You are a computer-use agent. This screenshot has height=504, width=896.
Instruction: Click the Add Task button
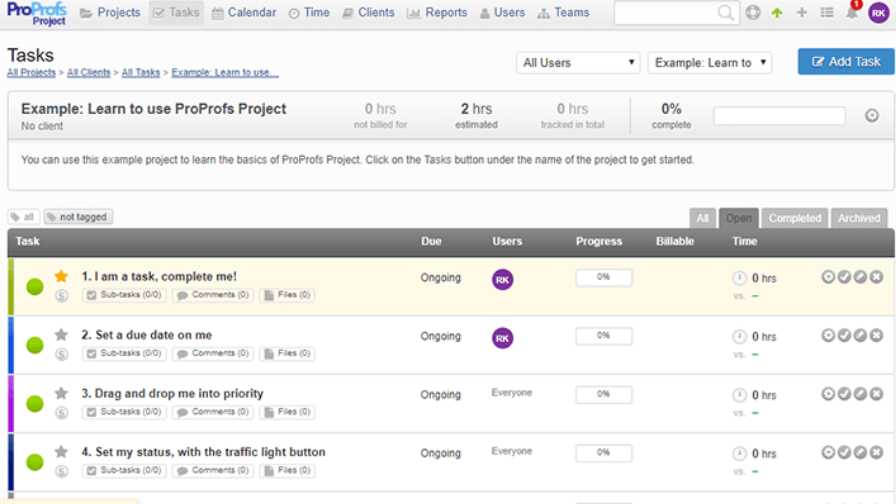846,62
